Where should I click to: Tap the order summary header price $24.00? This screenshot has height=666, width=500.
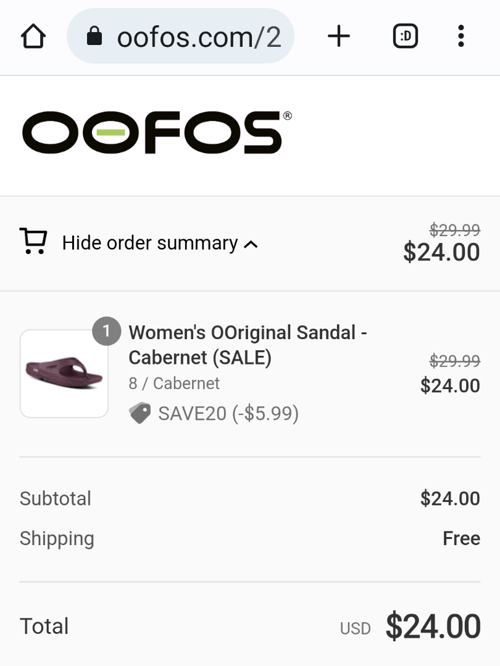point(441,252)
